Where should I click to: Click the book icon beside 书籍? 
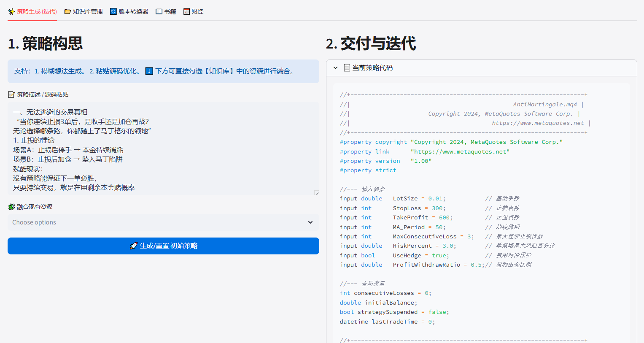tap(159, 11)
